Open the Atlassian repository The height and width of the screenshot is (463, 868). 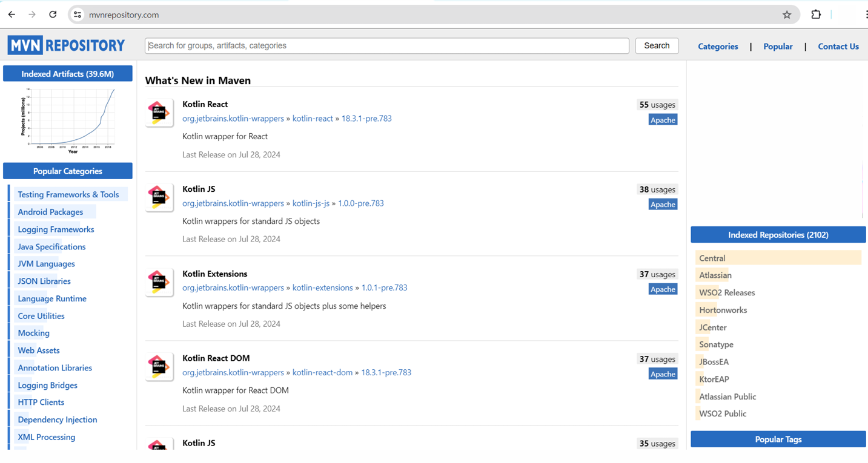715,275
